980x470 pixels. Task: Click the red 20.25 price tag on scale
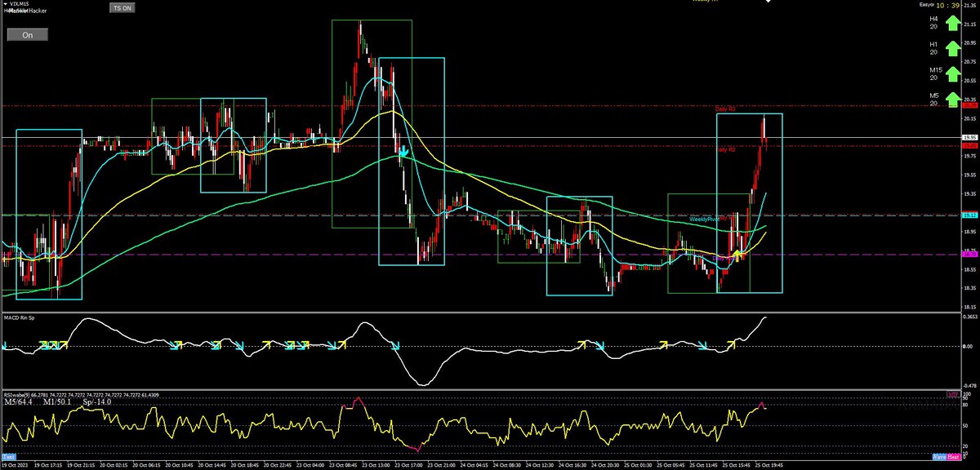pos(970,105)
